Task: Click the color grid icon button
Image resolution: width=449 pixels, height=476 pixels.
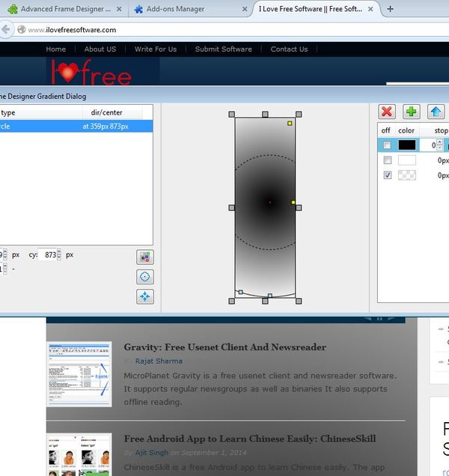Action: coord(145,257)
